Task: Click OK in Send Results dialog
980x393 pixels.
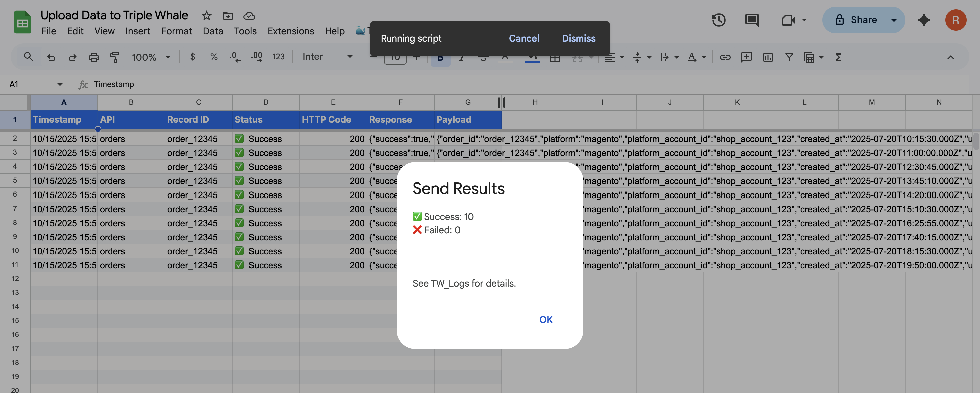Action: coord(546,319)
